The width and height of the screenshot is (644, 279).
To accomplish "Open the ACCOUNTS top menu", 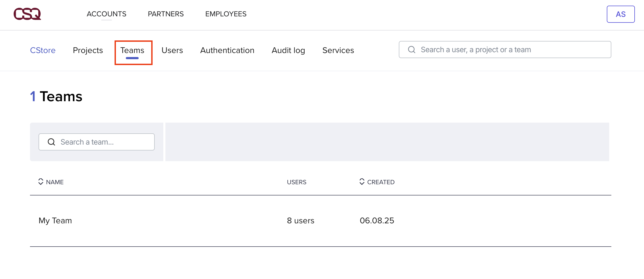I will point(106,14).
